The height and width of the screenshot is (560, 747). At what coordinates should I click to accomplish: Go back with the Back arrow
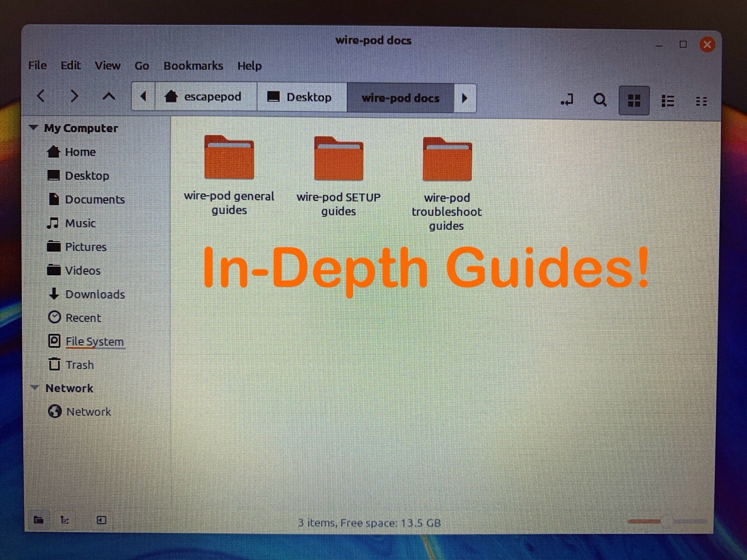point(41,97)
